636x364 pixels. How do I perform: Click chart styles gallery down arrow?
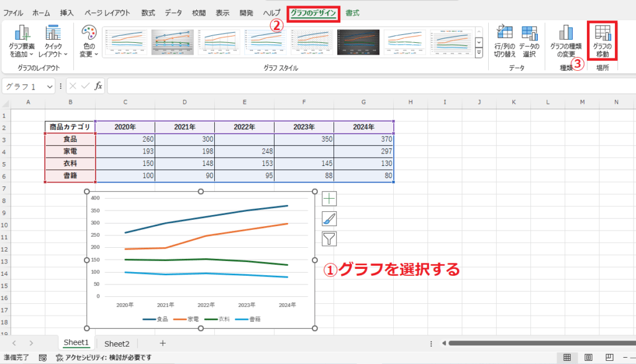[479, 42]
